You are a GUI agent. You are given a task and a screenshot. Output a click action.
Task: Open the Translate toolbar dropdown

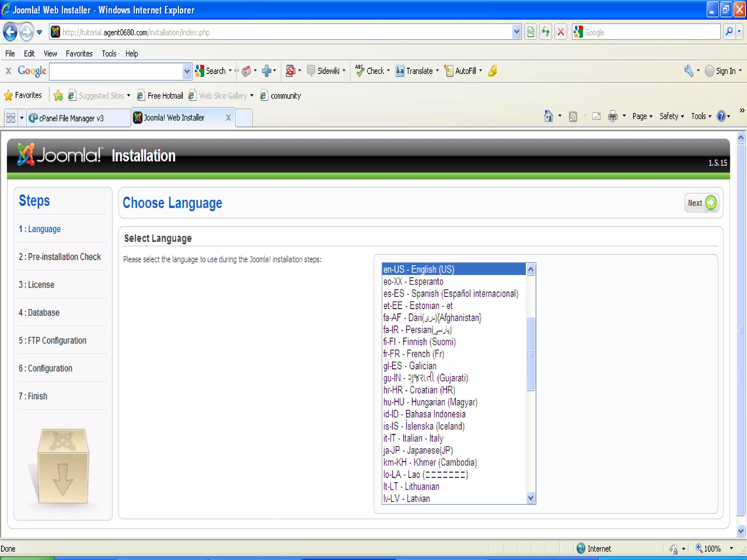pos(437,71)
